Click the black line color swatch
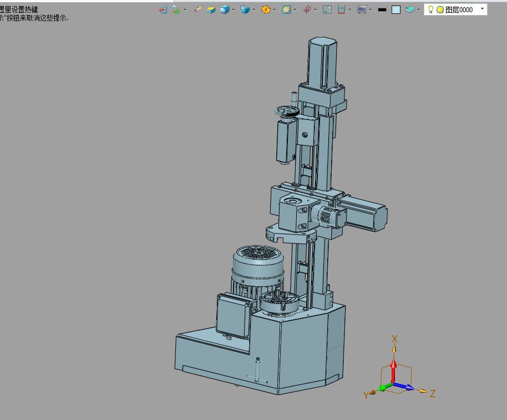This screenshot has height=420, width=507. pos(382,9)
